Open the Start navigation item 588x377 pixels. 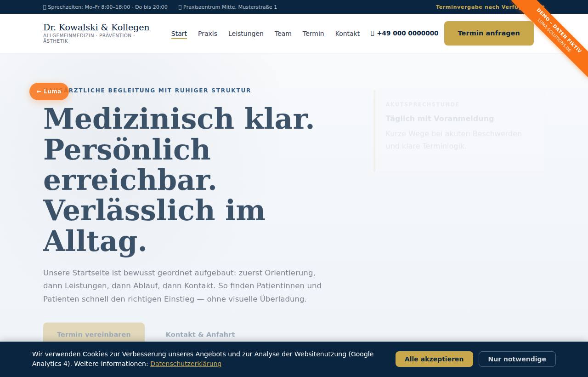pos(179,34)
